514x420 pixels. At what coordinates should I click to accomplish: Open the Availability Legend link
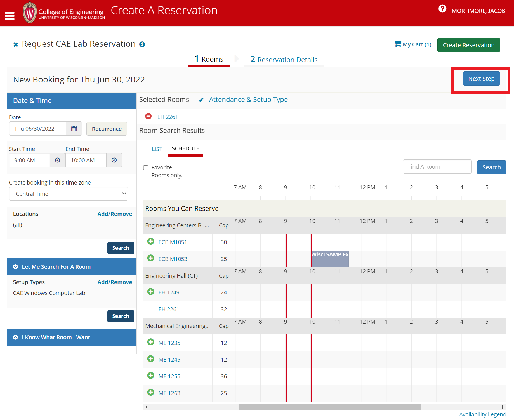click(483, 414)
